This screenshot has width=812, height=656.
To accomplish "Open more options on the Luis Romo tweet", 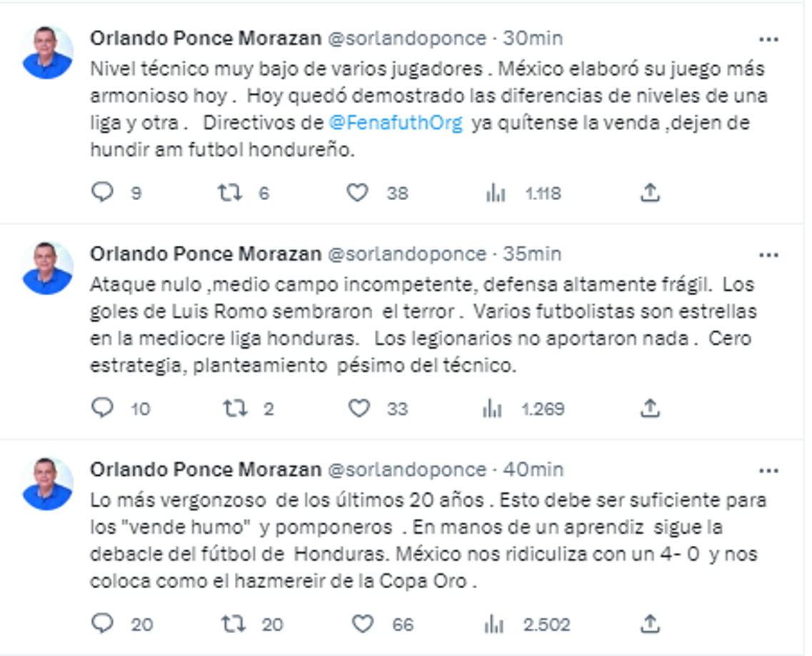I will click(x=770, y=254).
